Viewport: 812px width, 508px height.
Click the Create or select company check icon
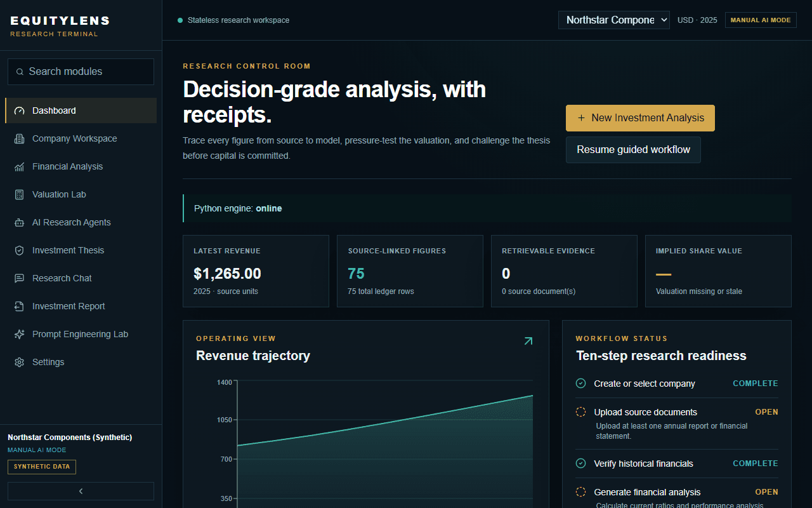(580, 384)
